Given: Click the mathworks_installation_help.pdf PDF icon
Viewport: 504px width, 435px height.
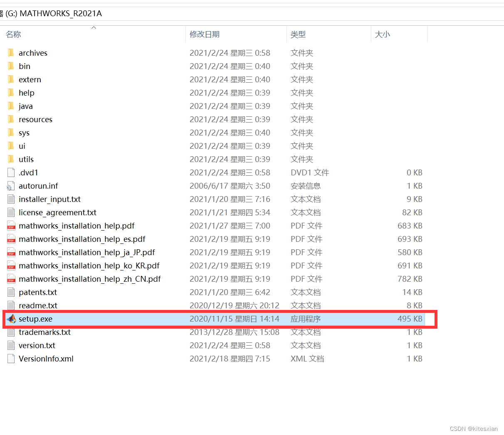Looking at the screenshot, I should click(x=11, y=226).
